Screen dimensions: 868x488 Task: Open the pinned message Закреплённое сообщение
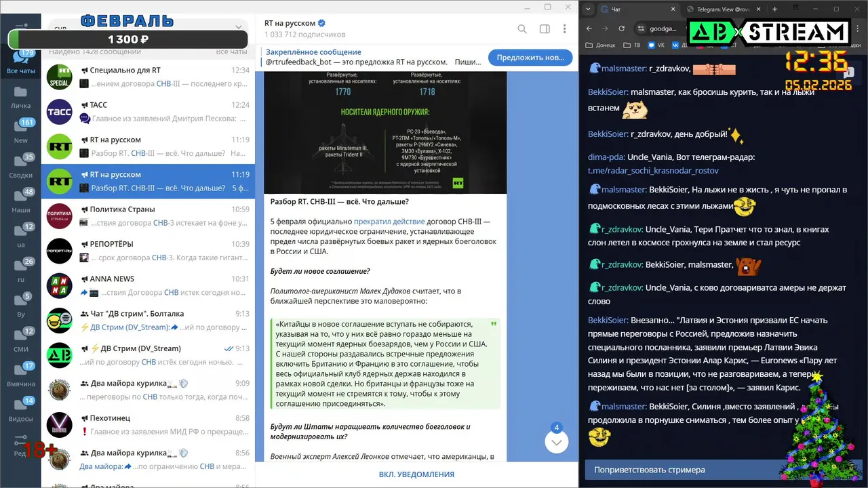point(373,57)
